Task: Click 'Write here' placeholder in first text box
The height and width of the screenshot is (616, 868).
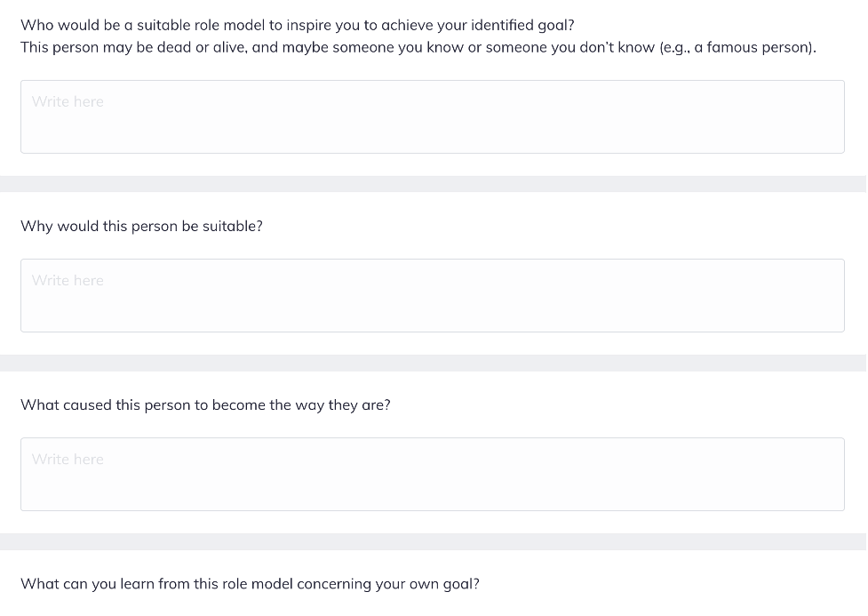Action: 68,101
